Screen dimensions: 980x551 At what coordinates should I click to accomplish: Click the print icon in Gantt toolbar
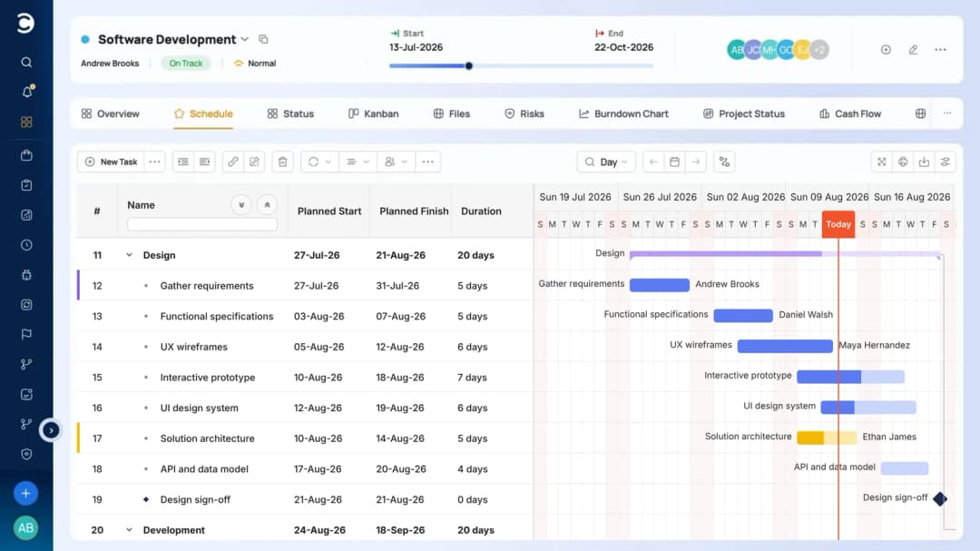903,162
